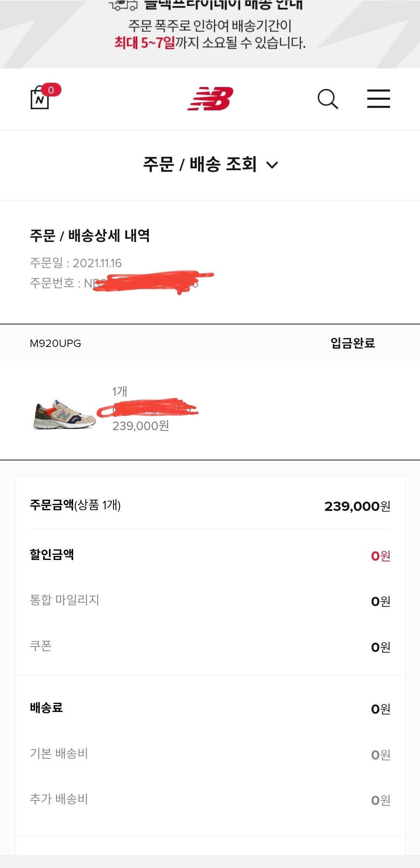This screenshot has height=868, width=420.
Task: Click the 주문 / 배송 조회 page title
Action: pos(199,164)
